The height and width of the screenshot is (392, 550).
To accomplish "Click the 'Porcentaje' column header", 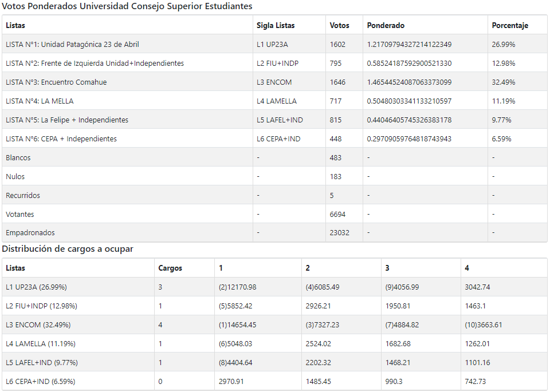I will (510, 26).
